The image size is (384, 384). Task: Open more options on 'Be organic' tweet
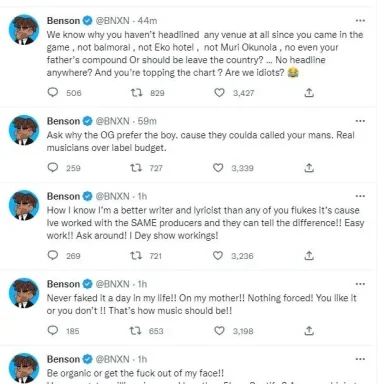coord(360,359)
